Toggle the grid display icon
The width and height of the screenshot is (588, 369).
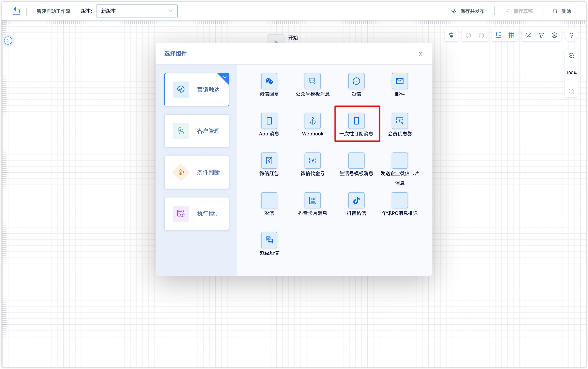511,35
